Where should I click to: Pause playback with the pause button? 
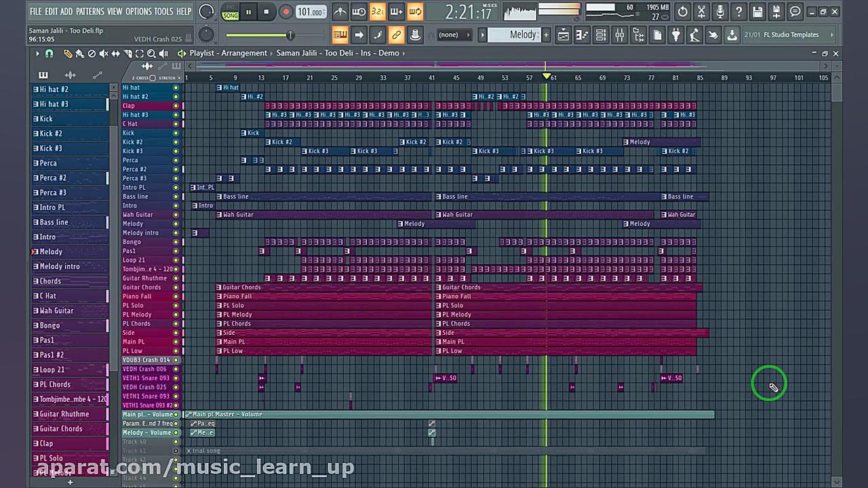coord(249,12)
